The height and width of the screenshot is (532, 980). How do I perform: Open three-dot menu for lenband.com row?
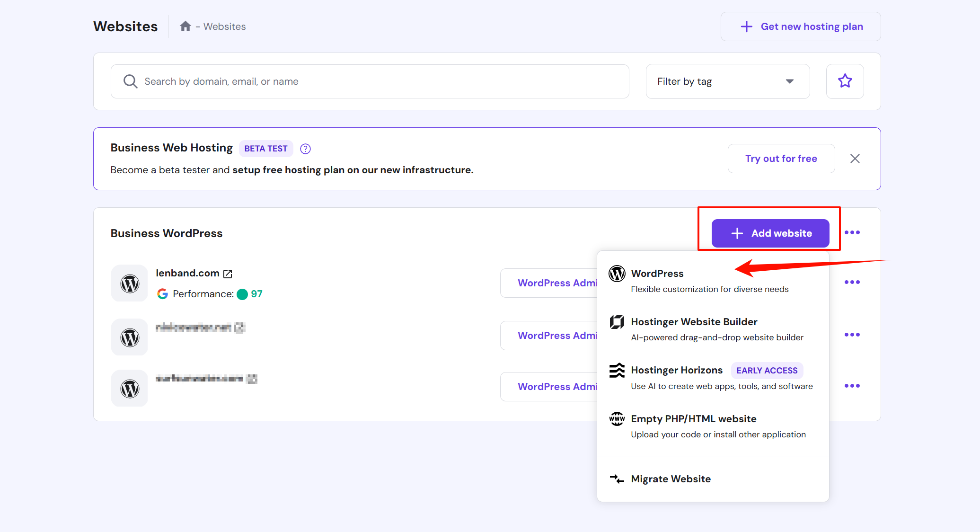click(852, 282)
